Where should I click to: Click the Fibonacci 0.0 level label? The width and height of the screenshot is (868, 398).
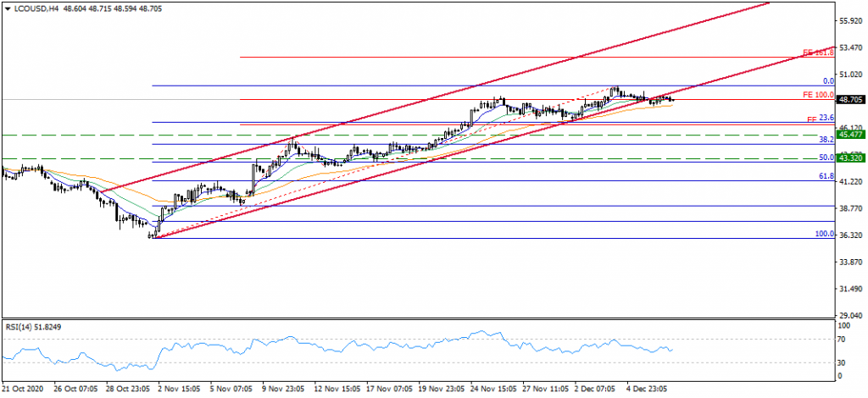coord(830,81)
